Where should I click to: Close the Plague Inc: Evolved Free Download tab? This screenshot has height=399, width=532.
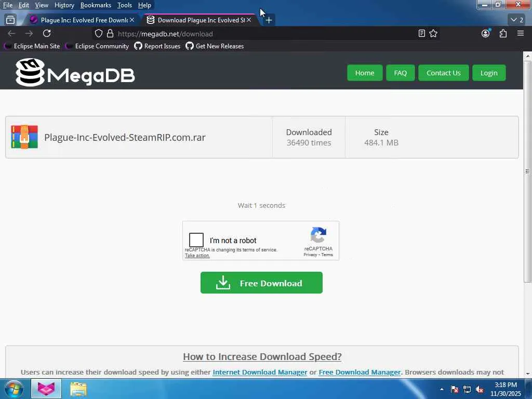132,20
